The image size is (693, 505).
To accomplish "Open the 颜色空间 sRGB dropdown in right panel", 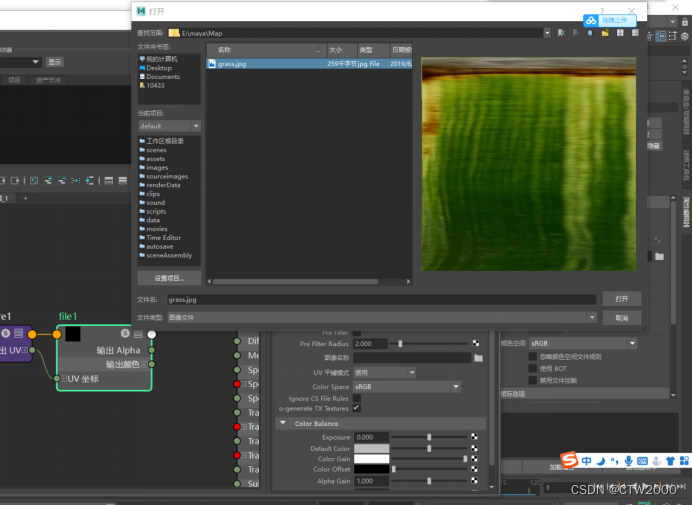I will (x=583, y=343).
